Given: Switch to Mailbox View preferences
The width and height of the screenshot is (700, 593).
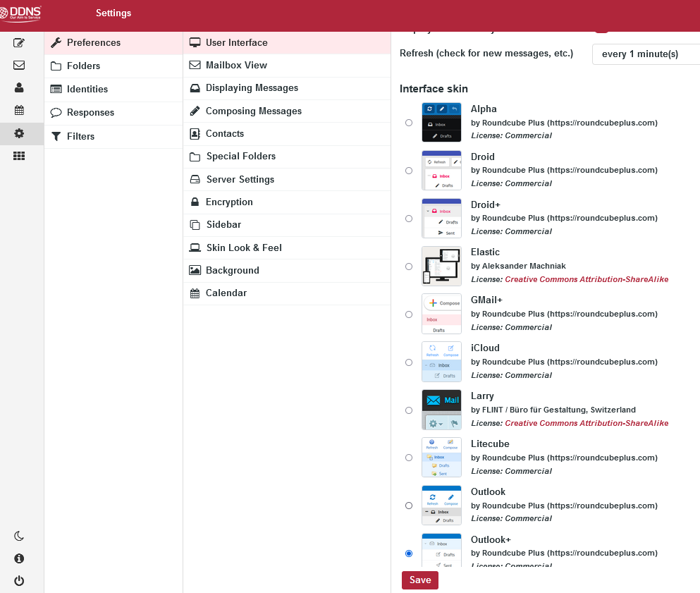Looking at the screenshot, I should [287, 65].
